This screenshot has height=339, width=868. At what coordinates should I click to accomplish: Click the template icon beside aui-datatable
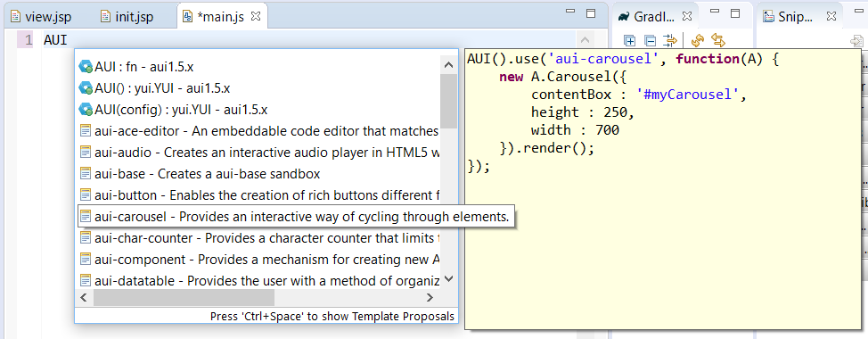tap(86, 280)
